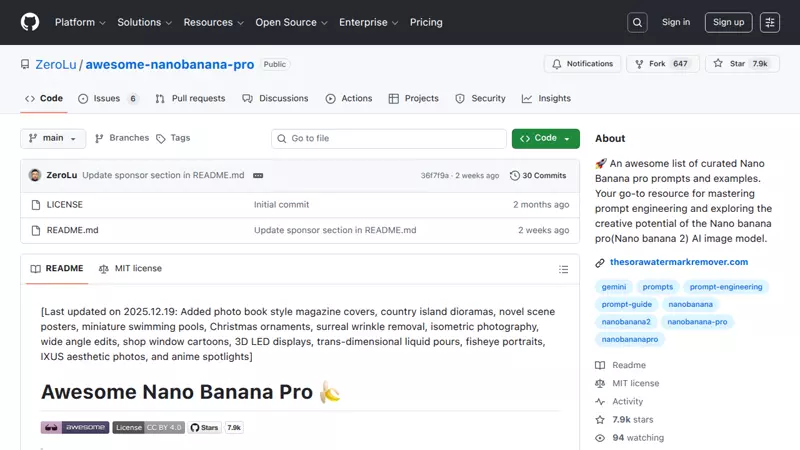Expand the Resources menu
The height and width of the screenshot is (450, 800).
(214, 22)
